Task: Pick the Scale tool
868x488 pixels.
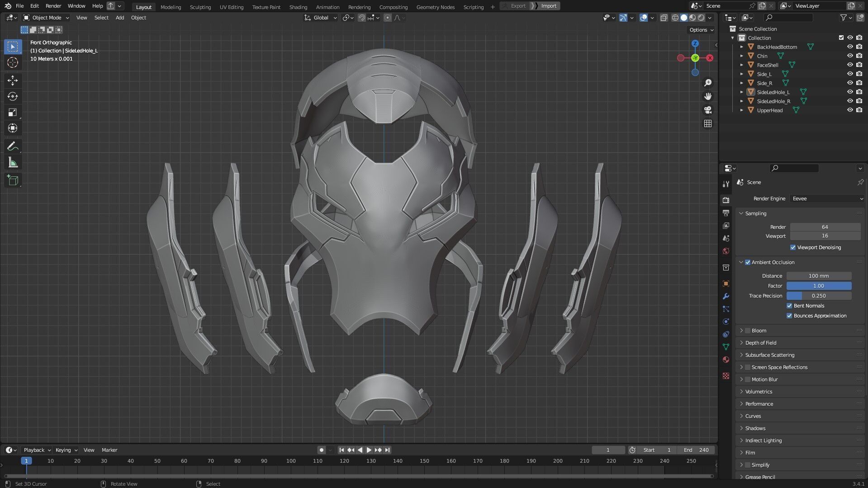Action: tap(13, 112)
